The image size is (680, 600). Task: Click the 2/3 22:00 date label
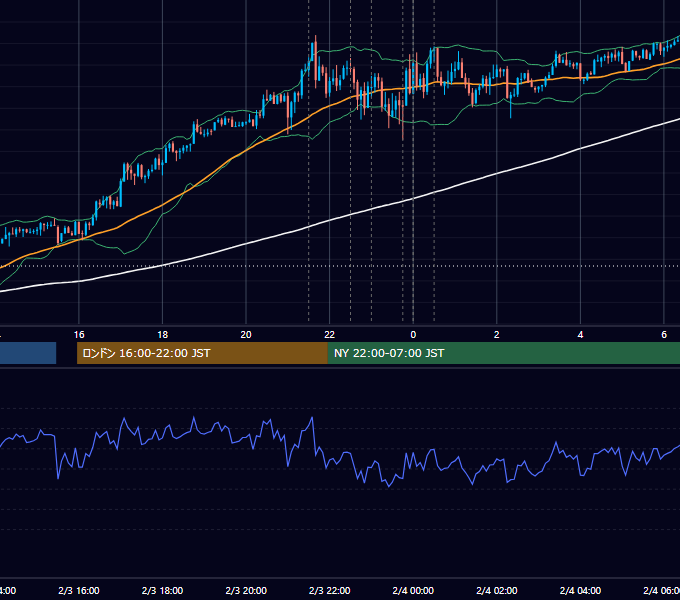pos(330,591)
